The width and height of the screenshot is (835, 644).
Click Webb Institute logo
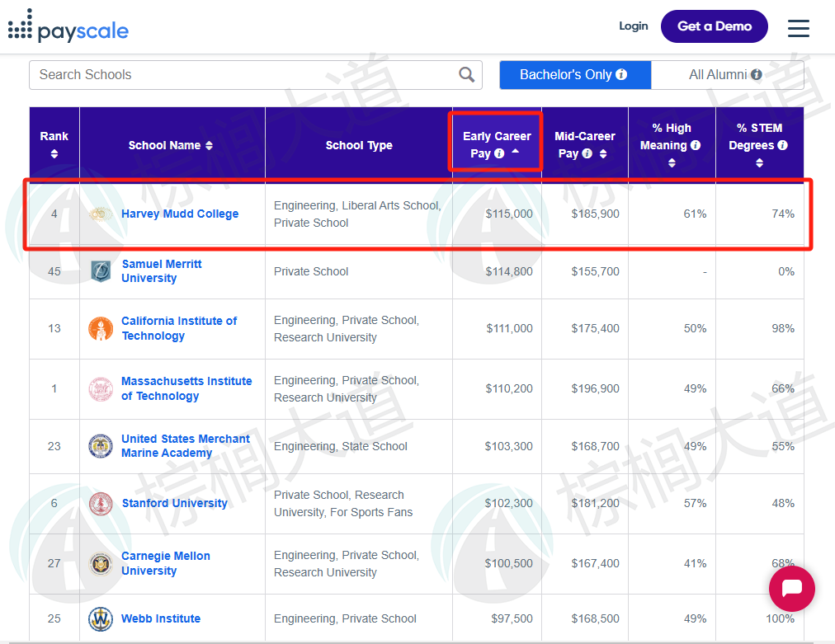[101, 619]
